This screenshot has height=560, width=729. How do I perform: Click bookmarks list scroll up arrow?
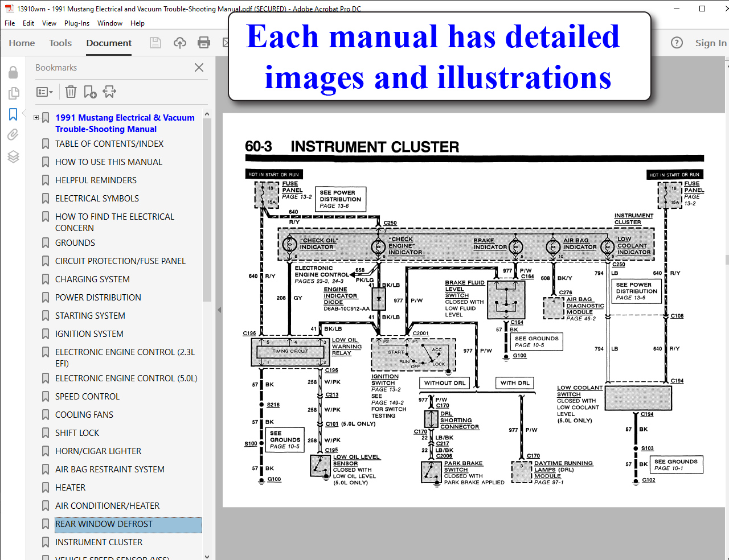(x=207, y=114)
